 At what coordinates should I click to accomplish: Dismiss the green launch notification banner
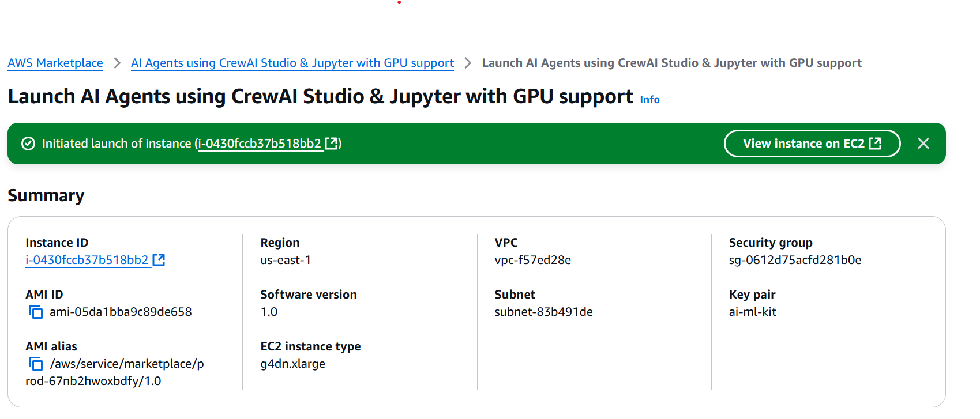coord(923,144)
